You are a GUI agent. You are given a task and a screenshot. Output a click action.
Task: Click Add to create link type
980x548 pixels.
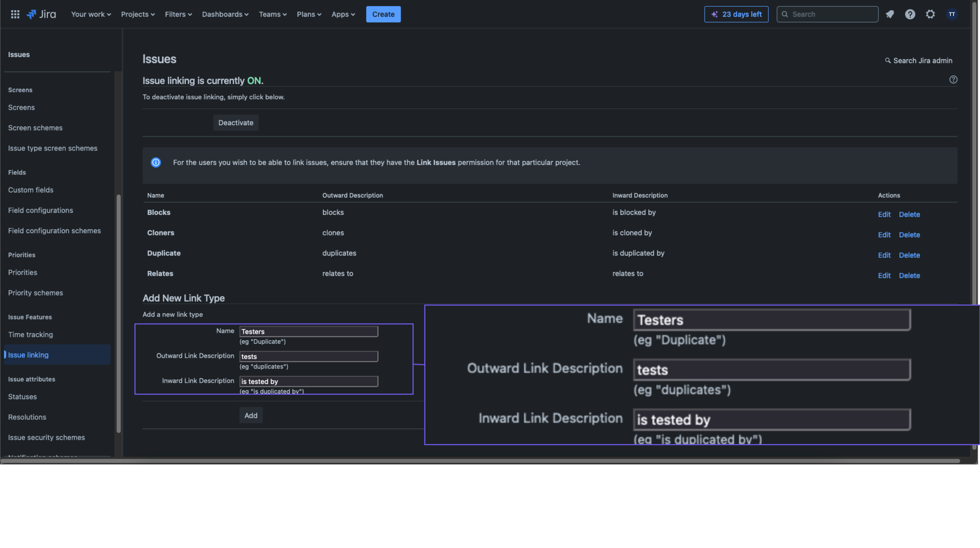(251, 415)
